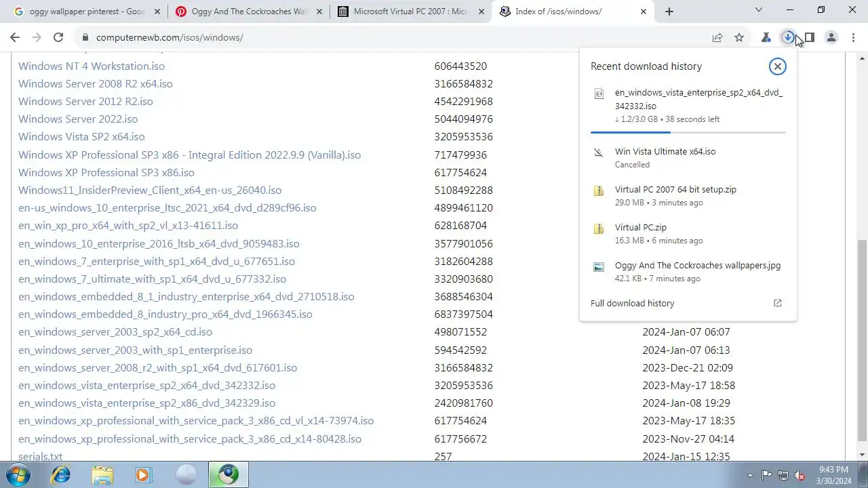Screen dimensions: 868x488
Task: Download Windows Server 2008 R2 x64.iso
Action: click(x=96, y=83)
